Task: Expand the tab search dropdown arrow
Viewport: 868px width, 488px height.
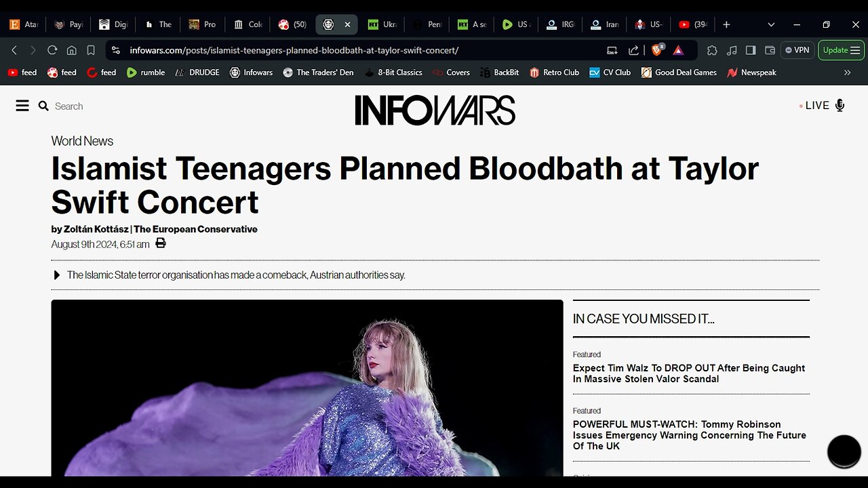Action: pos(771,24)
